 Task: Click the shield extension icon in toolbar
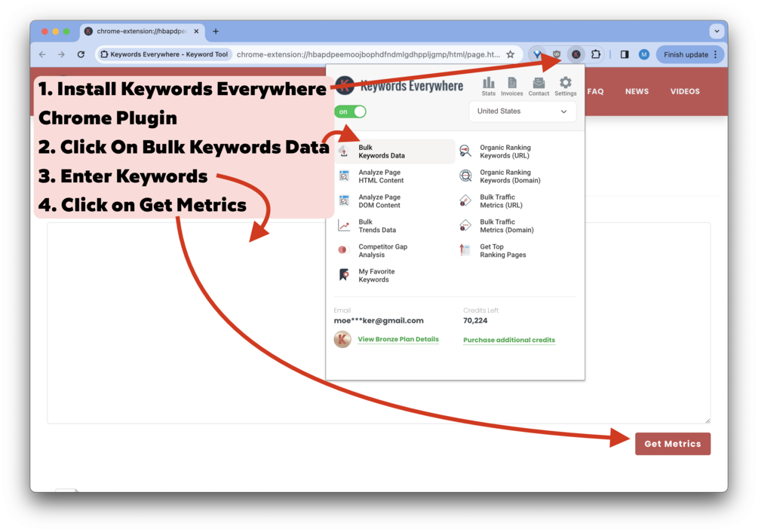[x=557, y=54]
